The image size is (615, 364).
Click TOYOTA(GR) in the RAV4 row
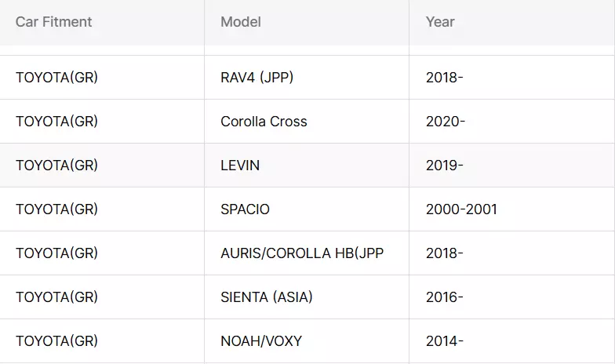56,77
